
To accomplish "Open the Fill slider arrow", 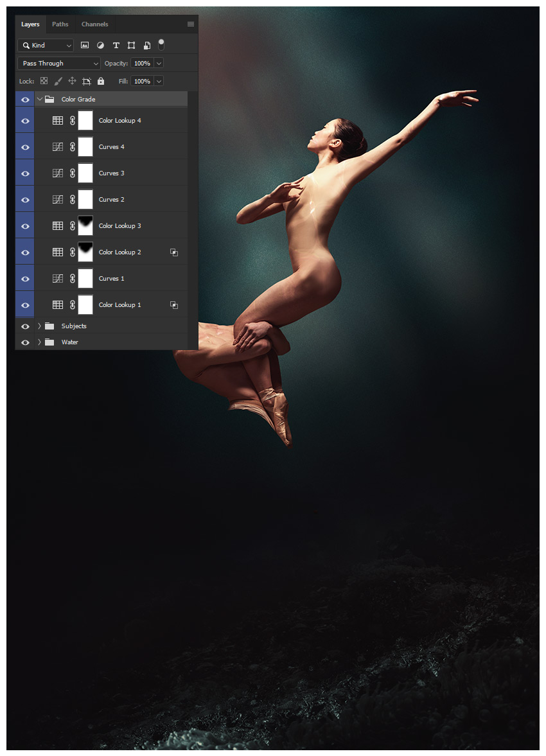I will click(159, 81).
